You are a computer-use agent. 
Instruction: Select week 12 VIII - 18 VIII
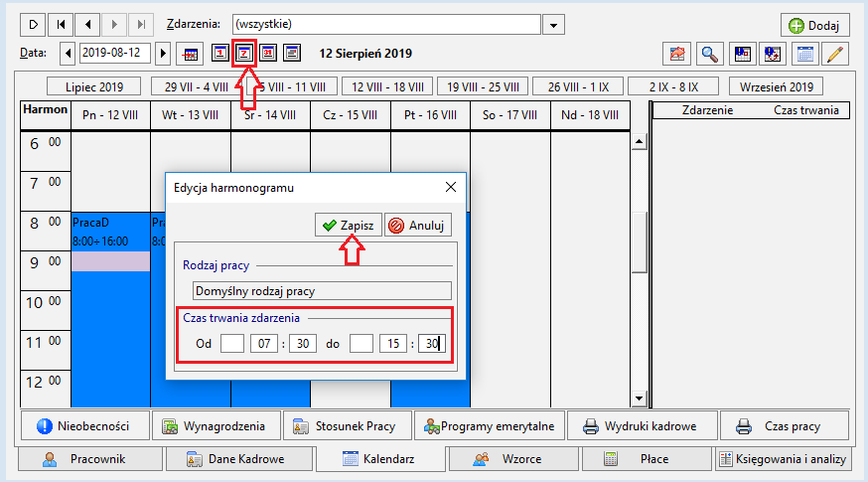pyautogui.click(x=387, y=87)
